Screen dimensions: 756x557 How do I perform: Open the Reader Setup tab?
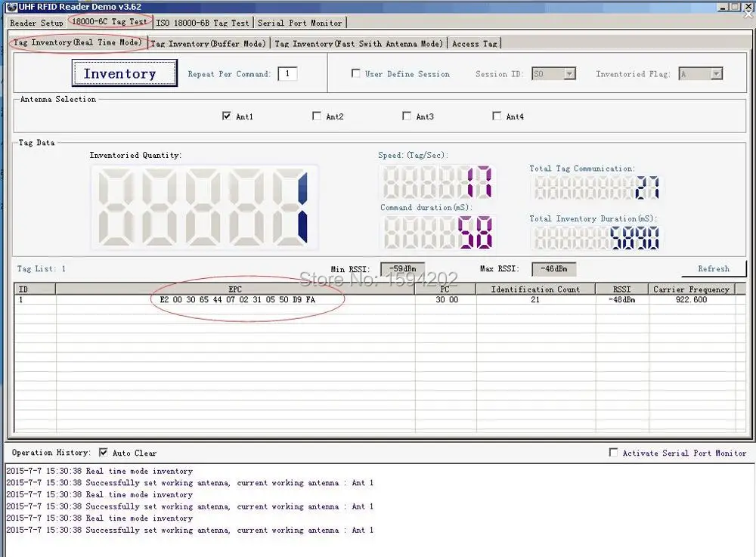coord(36,23)
